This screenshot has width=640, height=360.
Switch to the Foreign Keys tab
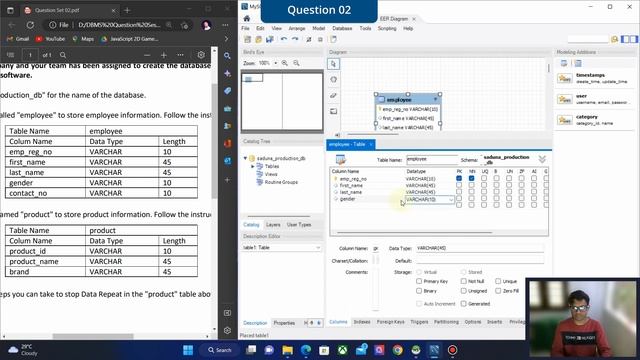click(391, 322)
